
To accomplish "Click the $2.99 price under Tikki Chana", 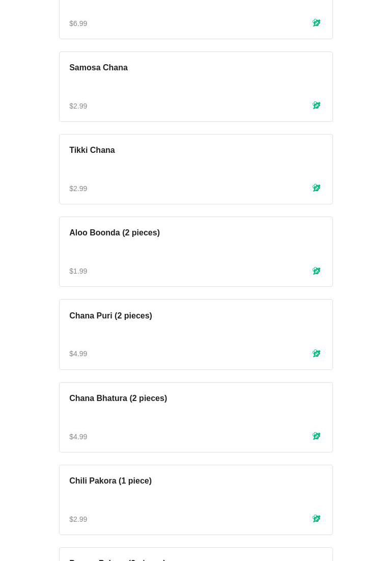I will point(78,189).
